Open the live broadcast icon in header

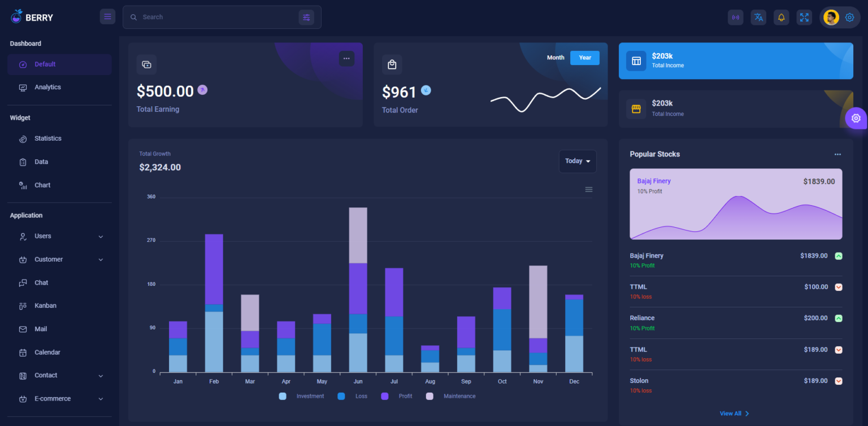coord(735,18)
